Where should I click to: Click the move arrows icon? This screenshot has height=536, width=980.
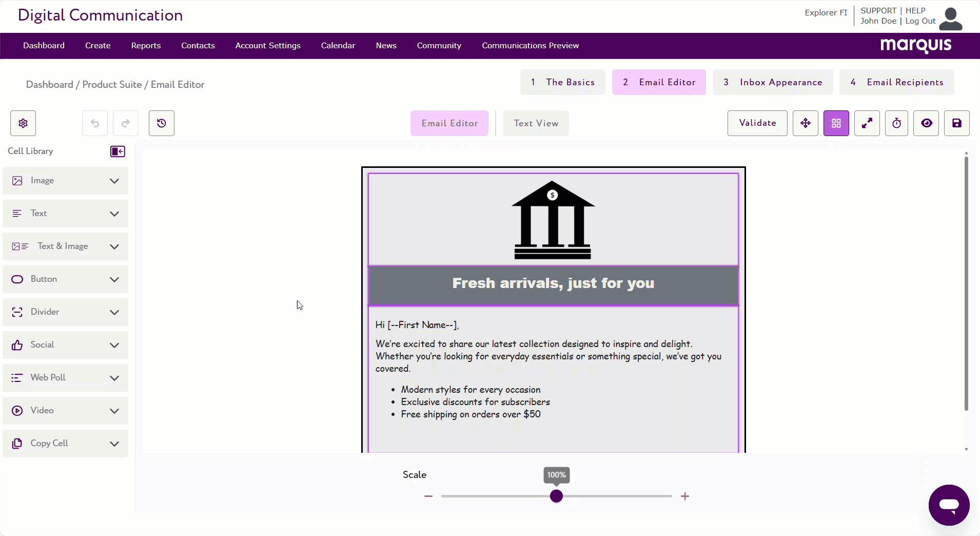click(x=806, y=123)
